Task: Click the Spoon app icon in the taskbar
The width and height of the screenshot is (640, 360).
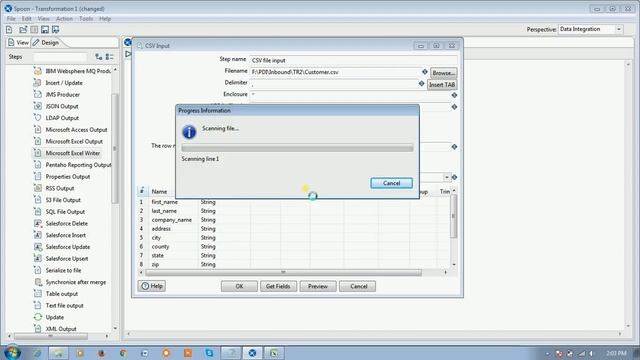Action: point(252,353)
